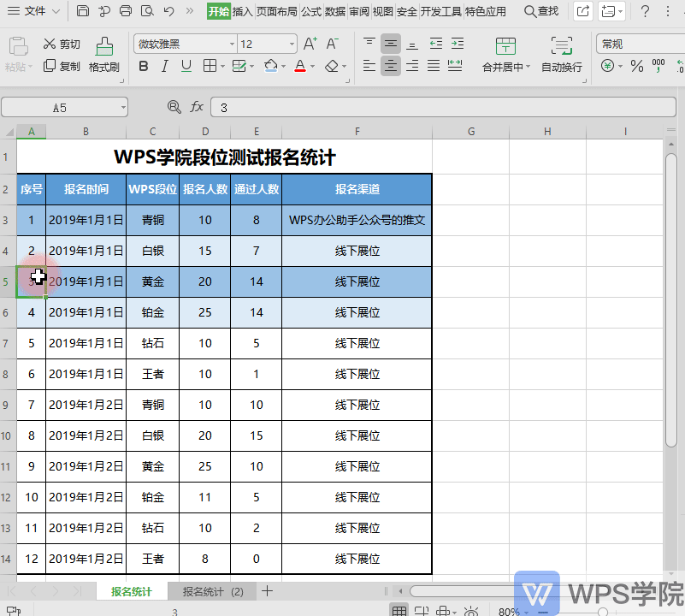Open Help with the question mark icon
Screen dimensions: 685x616
tap(645, 11)
